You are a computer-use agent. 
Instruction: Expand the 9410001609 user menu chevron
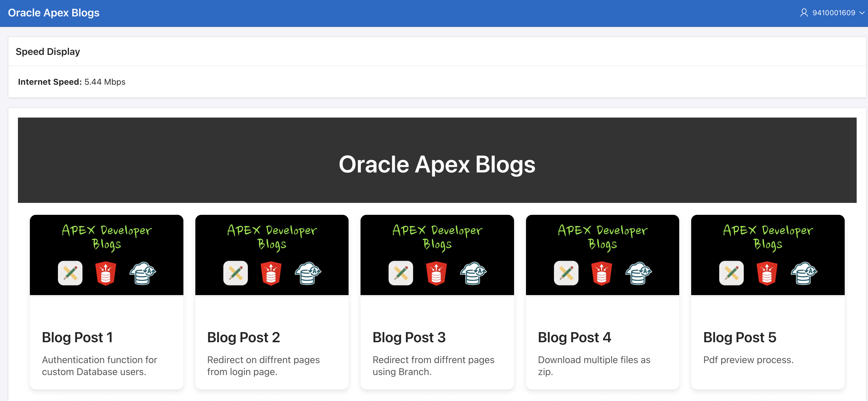click(x=862, y=13)
